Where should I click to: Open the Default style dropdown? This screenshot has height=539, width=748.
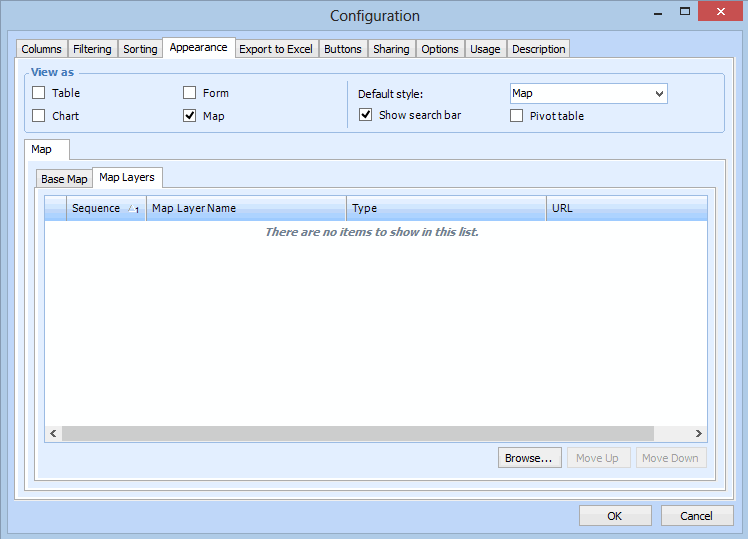pyautogui.click(x=589, y=93)
